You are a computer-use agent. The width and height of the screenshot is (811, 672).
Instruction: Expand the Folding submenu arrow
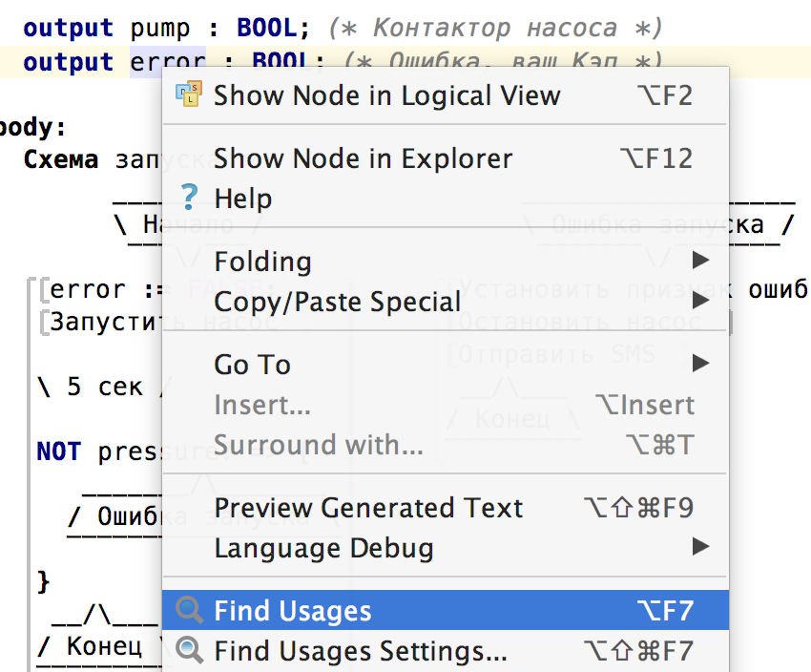click(x=701, y=261)
